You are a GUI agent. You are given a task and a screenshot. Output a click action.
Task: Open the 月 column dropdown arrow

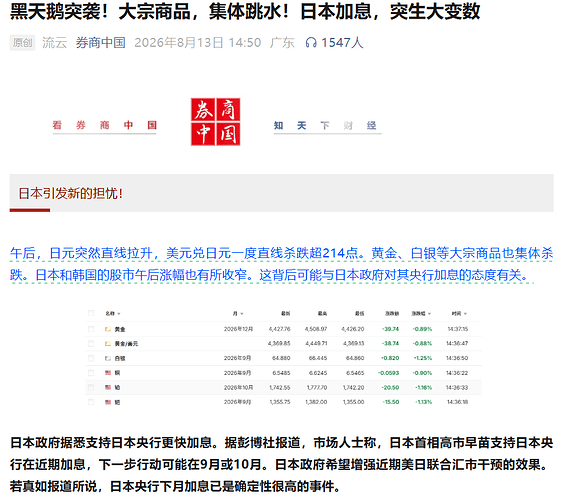[242, 314]
